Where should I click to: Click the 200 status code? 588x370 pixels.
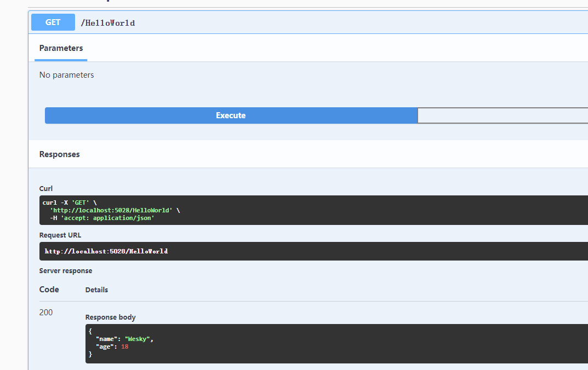click(46, 313)
